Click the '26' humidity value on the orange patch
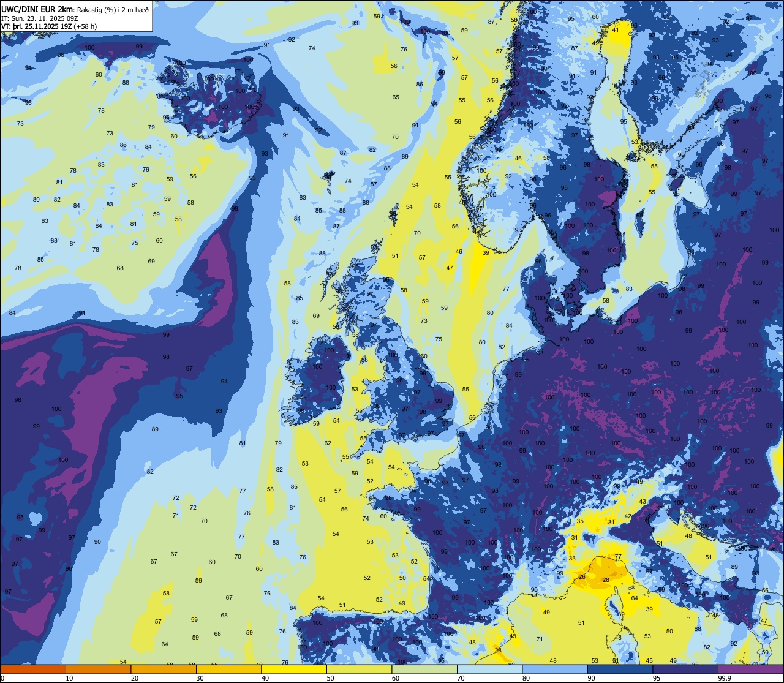 (x=582, y=576)
